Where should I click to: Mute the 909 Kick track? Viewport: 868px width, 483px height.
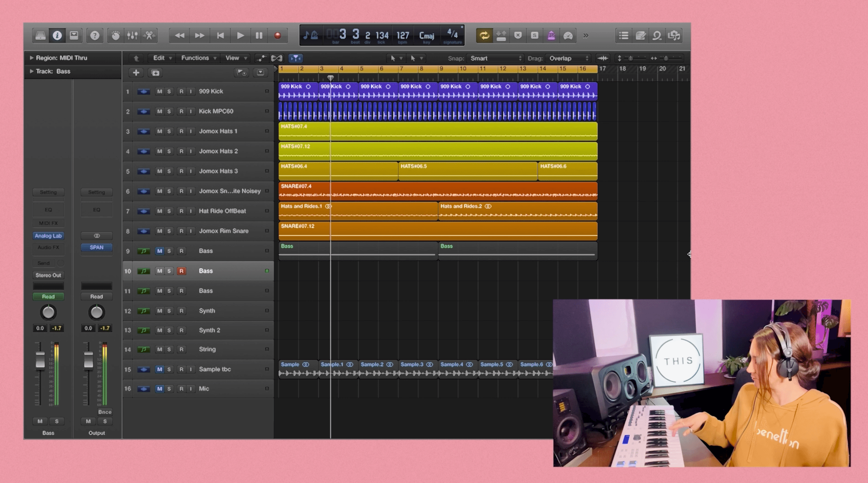(159, 92)
